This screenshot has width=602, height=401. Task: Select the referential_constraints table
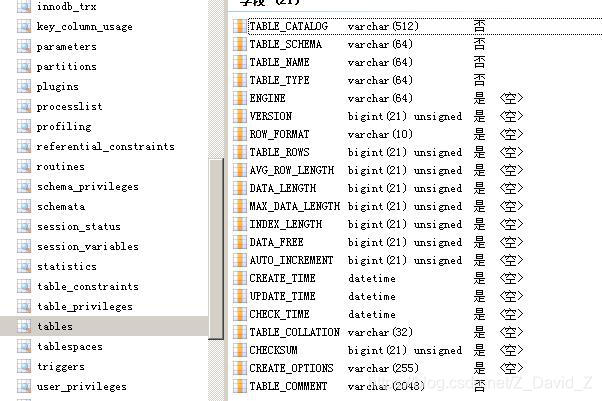click(x=106, y=146)
